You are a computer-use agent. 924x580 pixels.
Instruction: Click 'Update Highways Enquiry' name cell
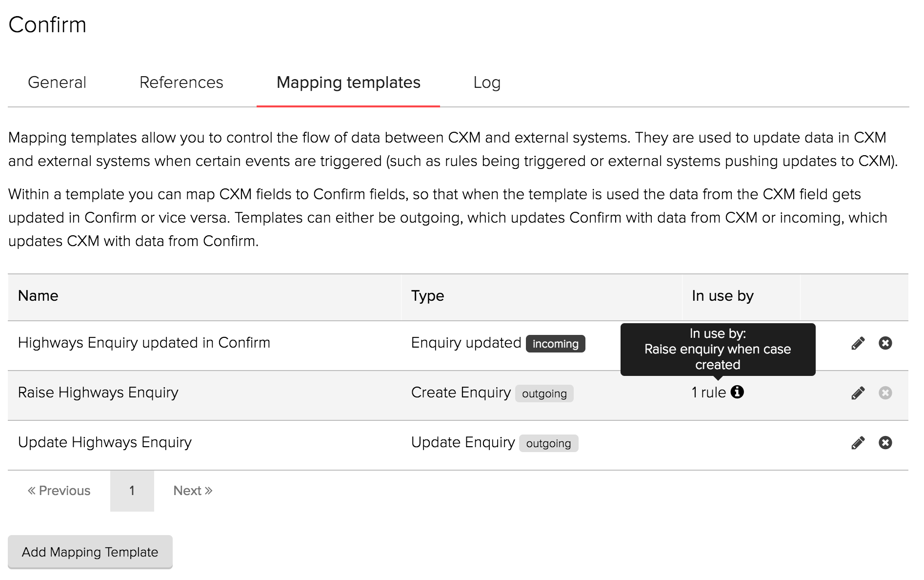pyautogui.click(x=105, y=442)
